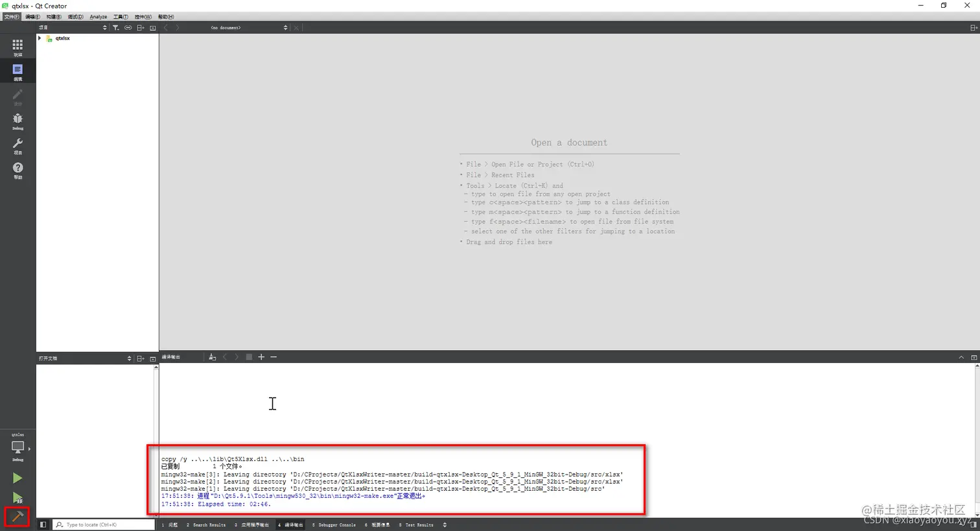Viewport: 980px width, 531px height.
Task: Close the Open Documents pane
Action: click(x=153, y=359)
